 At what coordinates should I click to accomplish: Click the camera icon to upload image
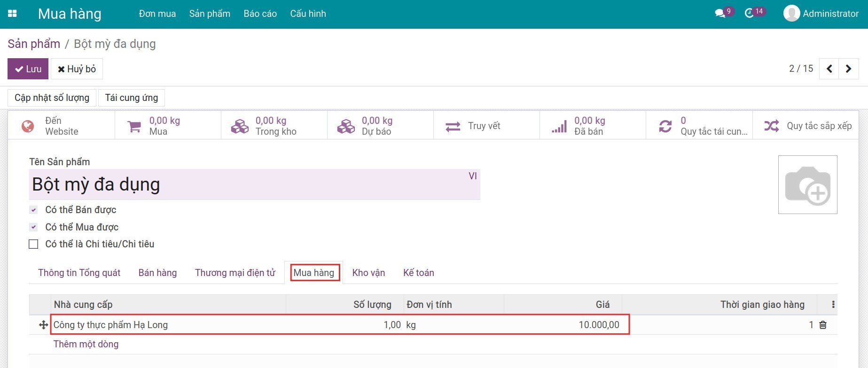coord(807,185)
